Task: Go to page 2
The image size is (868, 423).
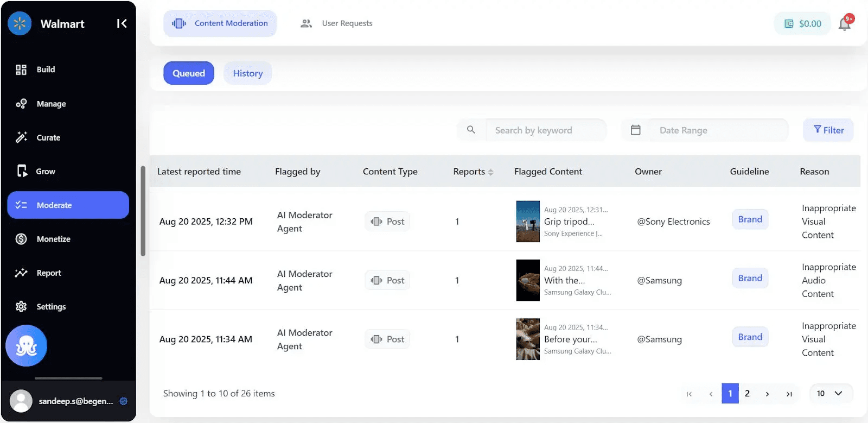Action: pyautogui.click(x=748, y=393)
